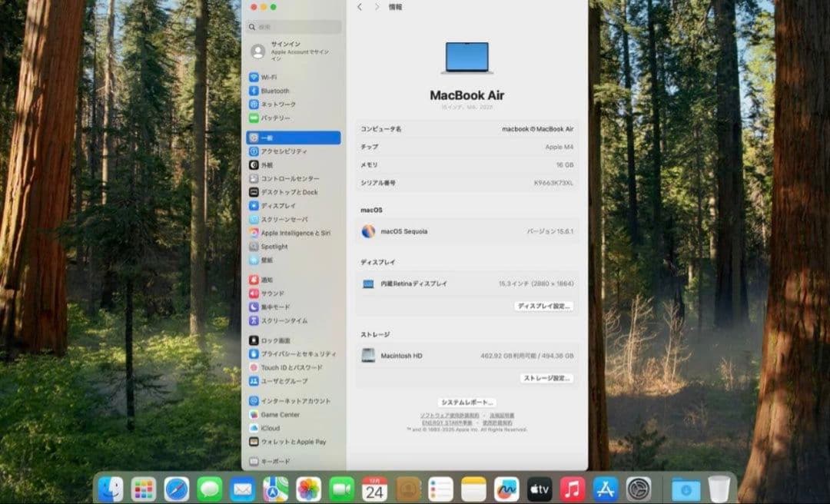Open サウンド settings
Image resolution: width=830 pixels, height=504 pixels.
274,293
